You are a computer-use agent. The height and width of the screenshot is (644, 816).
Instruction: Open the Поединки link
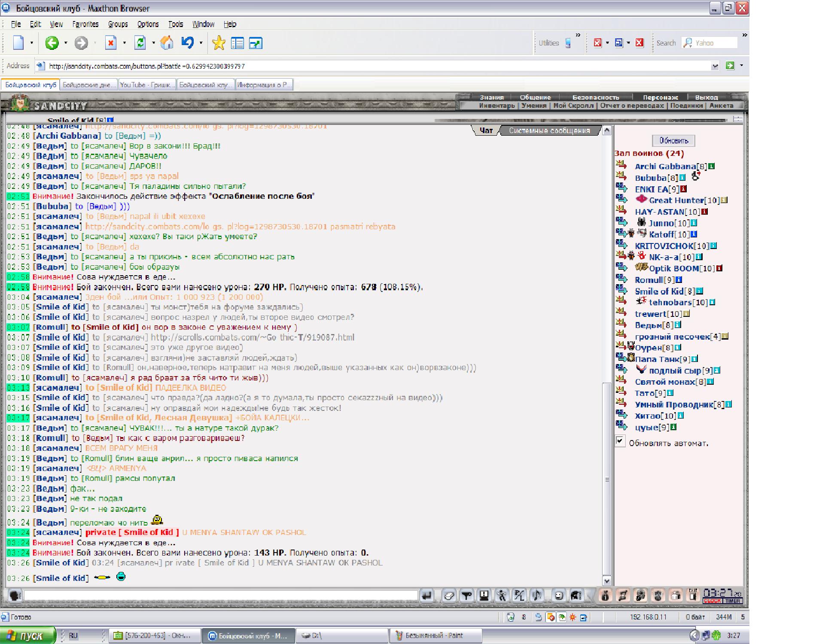(686, 106)
